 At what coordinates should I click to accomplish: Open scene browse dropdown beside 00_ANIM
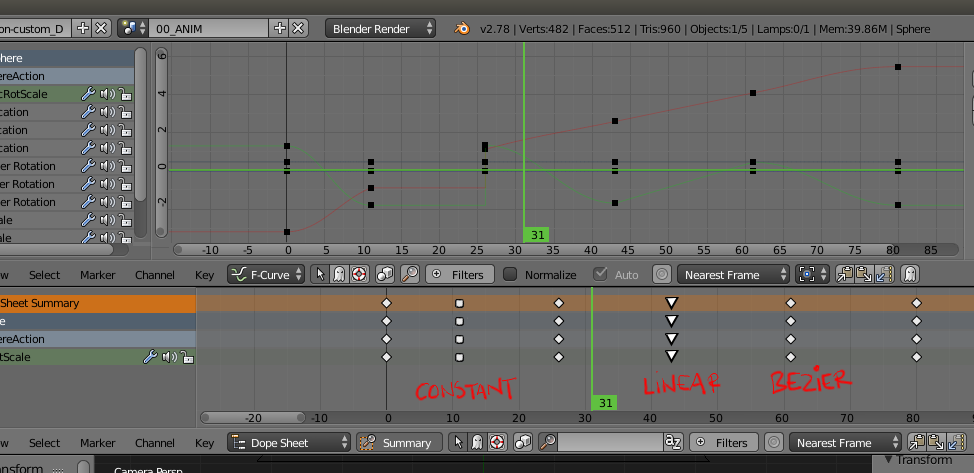pyautogui.click(x=135, y=29)
